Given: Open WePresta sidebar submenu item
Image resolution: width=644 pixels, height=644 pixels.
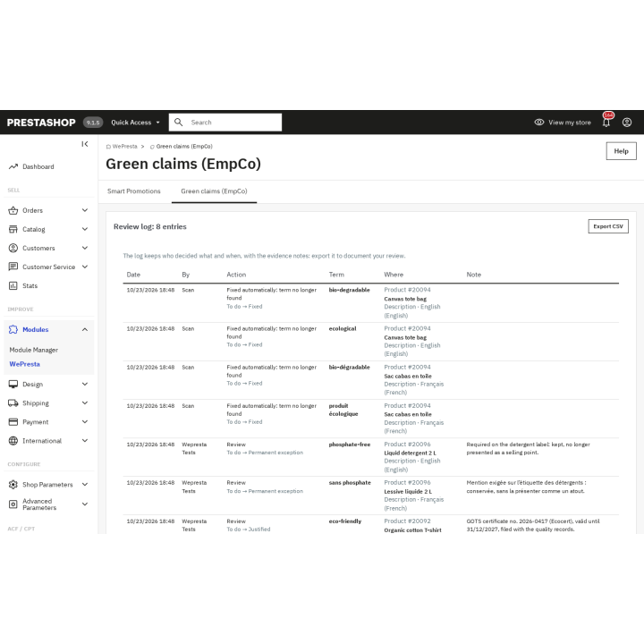Looking at the screenshot, I should 25,364.
